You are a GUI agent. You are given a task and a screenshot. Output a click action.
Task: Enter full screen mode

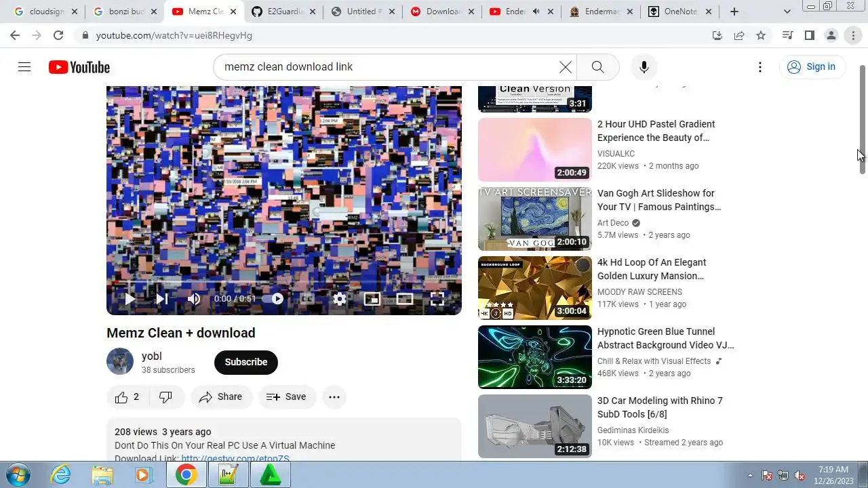(x=437, y=299)
